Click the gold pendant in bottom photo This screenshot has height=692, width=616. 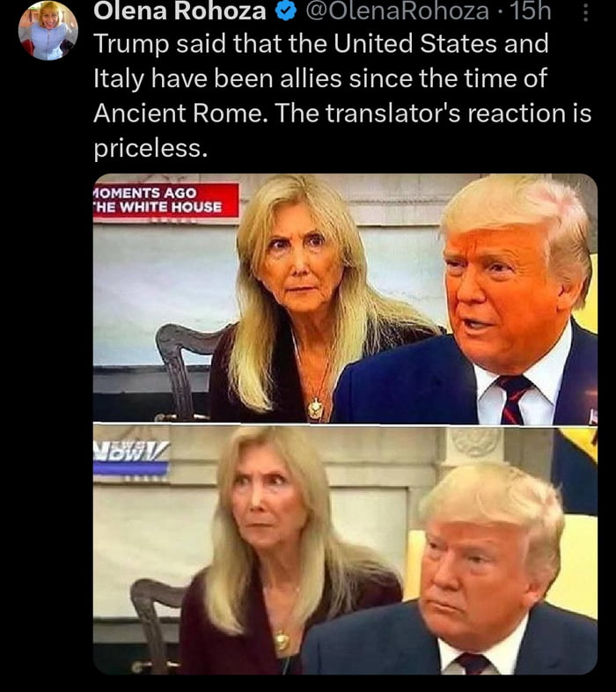282,640
